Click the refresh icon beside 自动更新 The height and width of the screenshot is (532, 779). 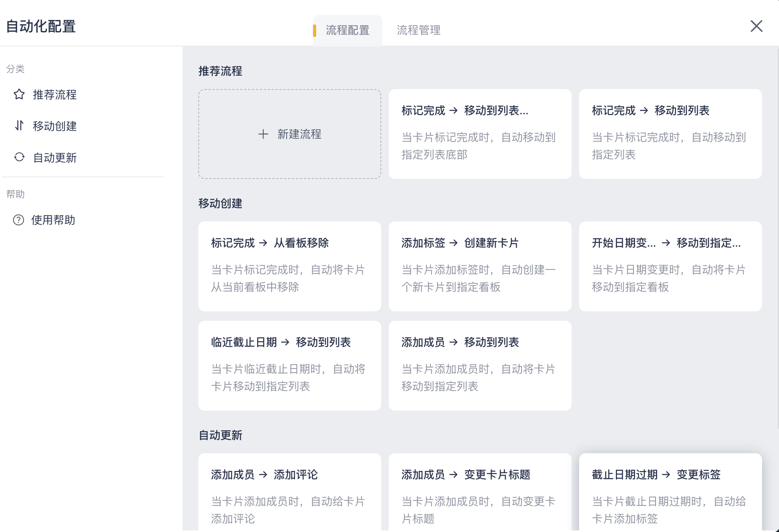click(19, 157)
